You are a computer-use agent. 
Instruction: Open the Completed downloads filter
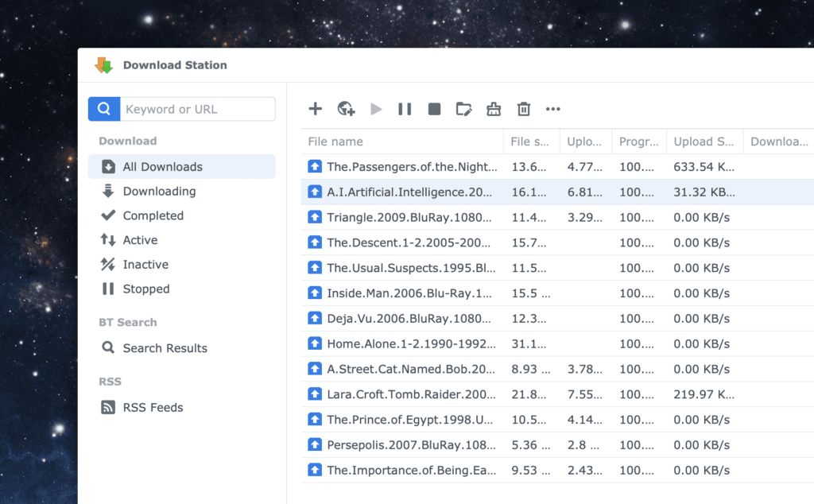pos(153,215)
